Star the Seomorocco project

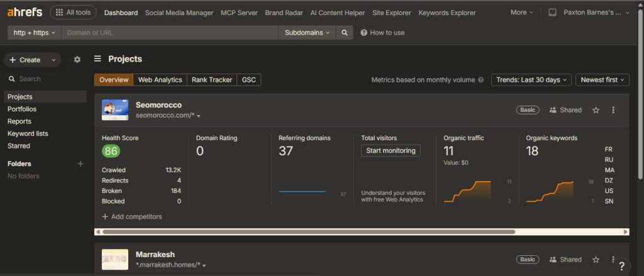pyautogui.click(x=596, y=110)
